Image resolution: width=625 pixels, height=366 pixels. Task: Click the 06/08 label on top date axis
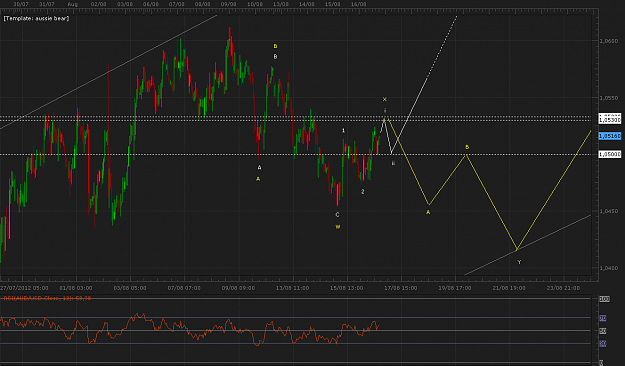point(151,4)
